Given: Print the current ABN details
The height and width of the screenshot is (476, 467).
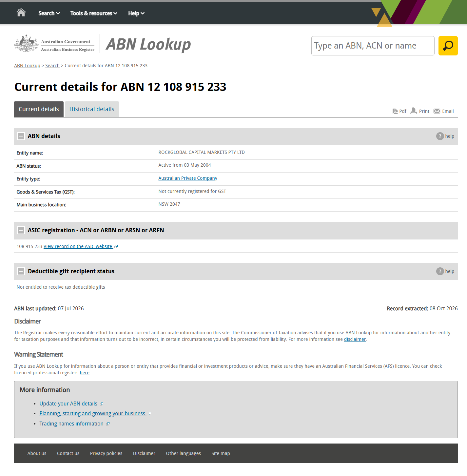Looking at the screenshot, I should [420, 111].
